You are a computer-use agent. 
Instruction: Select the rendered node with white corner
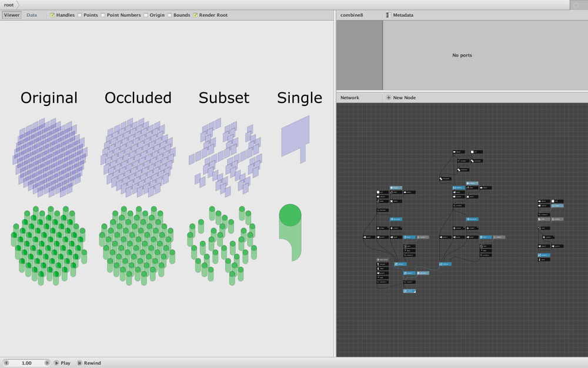point(409,291)
